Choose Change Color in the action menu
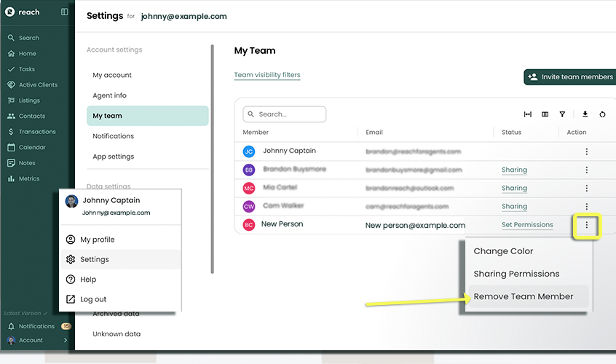Image resolution: width=616 pixels, height=364 pixels. coord(503,251)
